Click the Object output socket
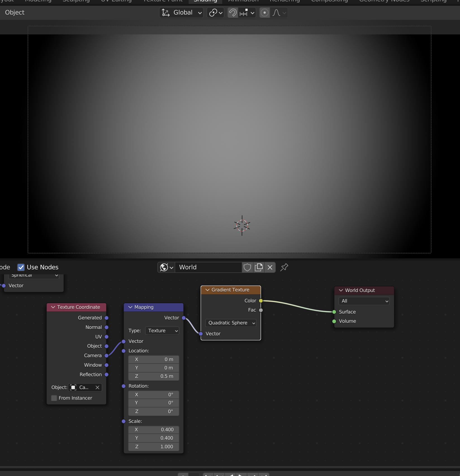Viewport: 460px width, 476px height. (x=106, y=346)
